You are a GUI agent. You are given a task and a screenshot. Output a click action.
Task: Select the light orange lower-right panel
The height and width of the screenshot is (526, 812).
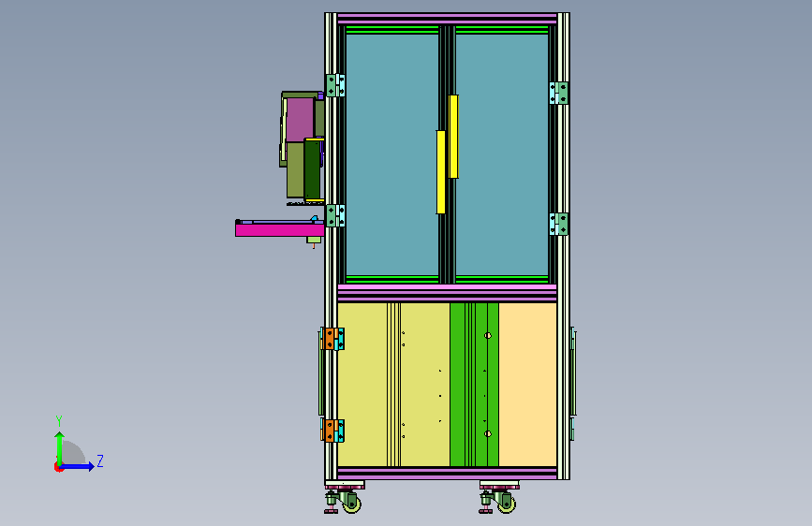coord(527,385)
